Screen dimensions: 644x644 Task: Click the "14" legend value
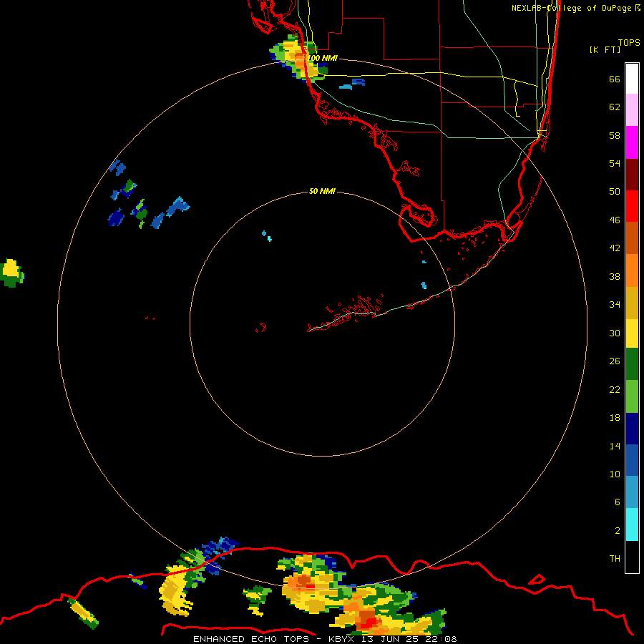(615, 446)
